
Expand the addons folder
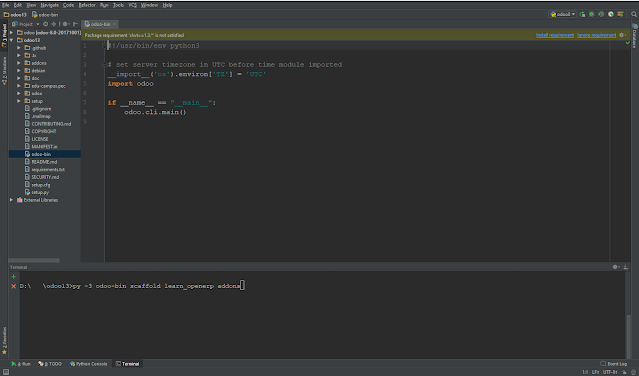click(19, 63)
